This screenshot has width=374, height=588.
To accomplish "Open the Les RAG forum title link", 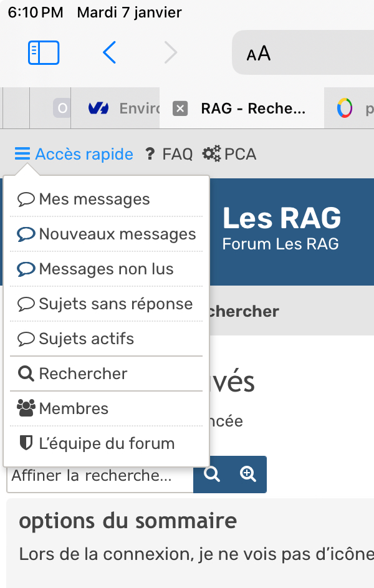I will (282, 218).
